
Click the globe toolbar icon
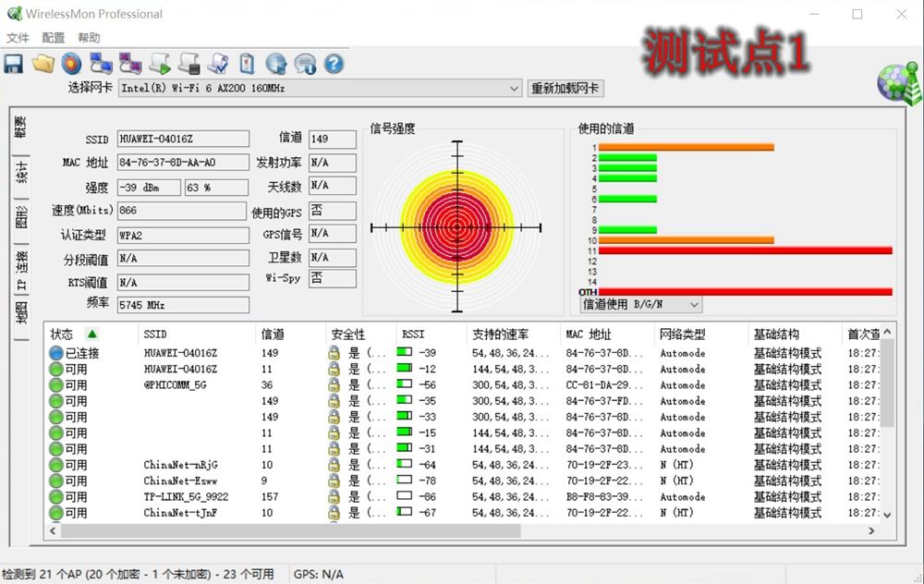click(275, 64)
